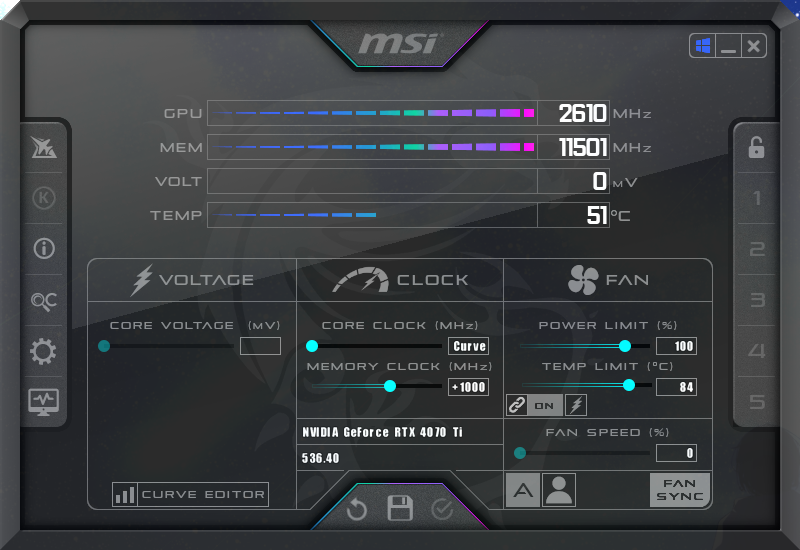Show system information via the info icon
The height and width of the screenshot is (550, 800).
point(44,248)
